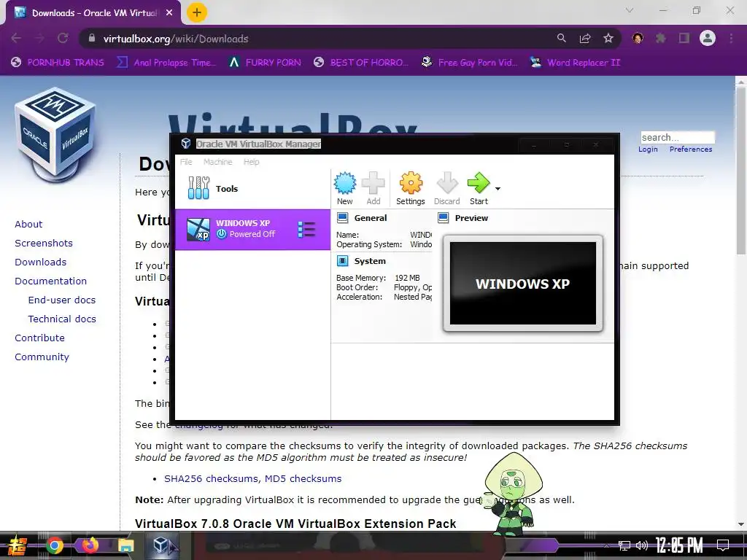Open the Chrome three-dot menu

click(x=731, y=38)
